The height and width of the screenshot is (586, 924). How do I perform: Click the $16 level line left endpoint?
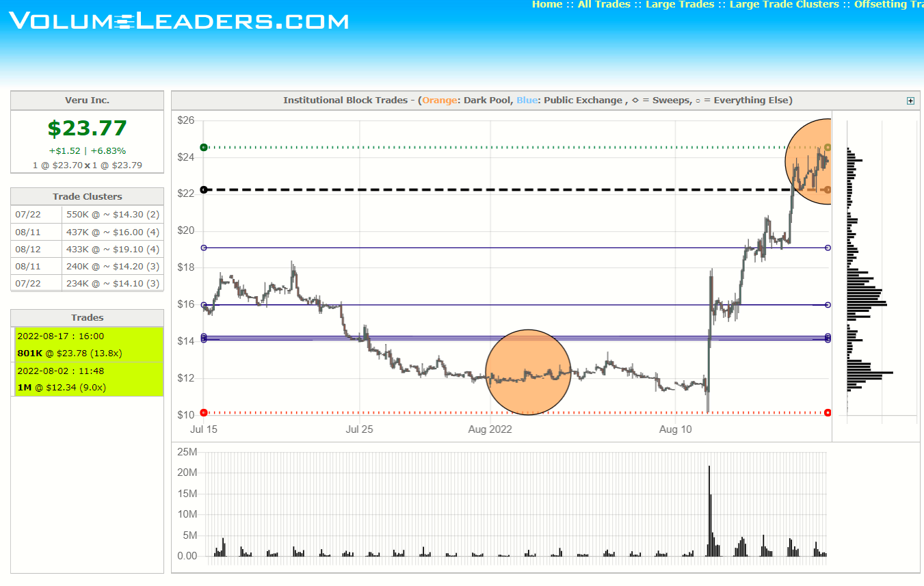203,304
